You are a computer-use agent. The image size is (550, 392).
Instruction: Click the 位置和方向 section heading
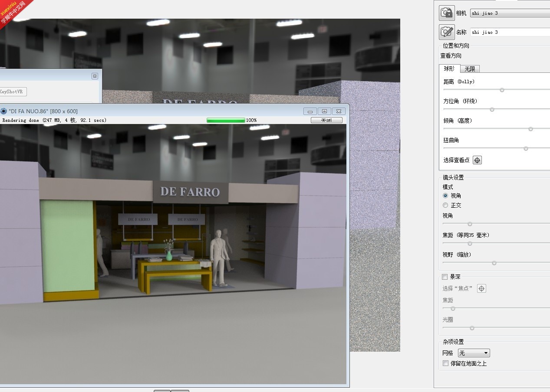[x=456, y=46]
